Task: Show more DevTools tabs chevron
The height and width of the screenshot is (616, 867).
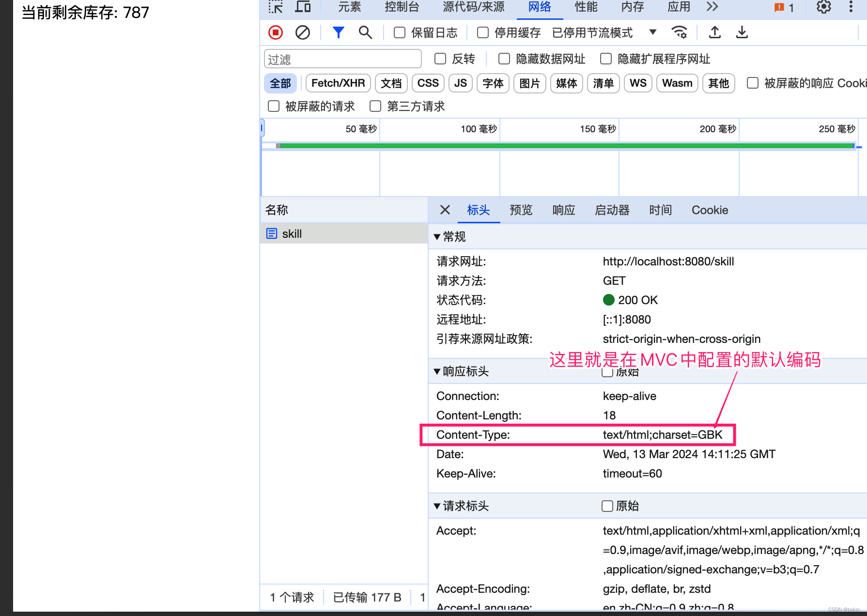Action: 712,7
